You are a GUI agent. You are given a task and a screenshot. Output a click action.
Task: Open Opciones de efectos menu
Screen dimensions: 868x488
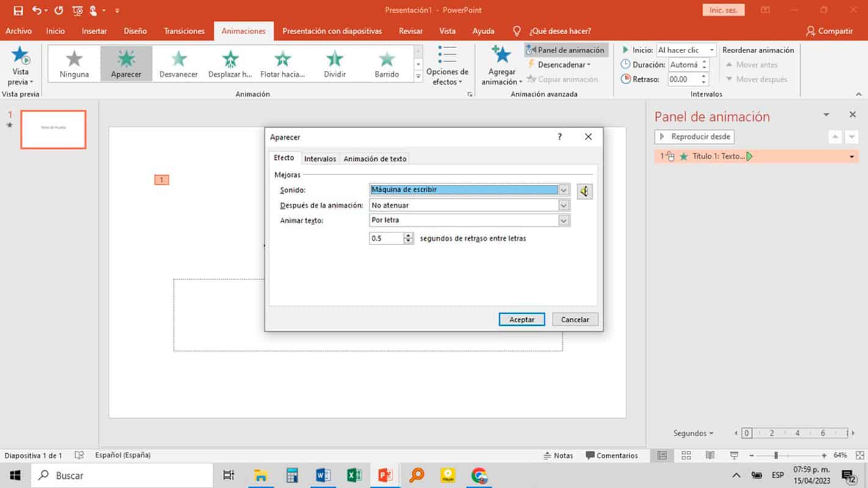pyautogui.click(x=447, y=65)
